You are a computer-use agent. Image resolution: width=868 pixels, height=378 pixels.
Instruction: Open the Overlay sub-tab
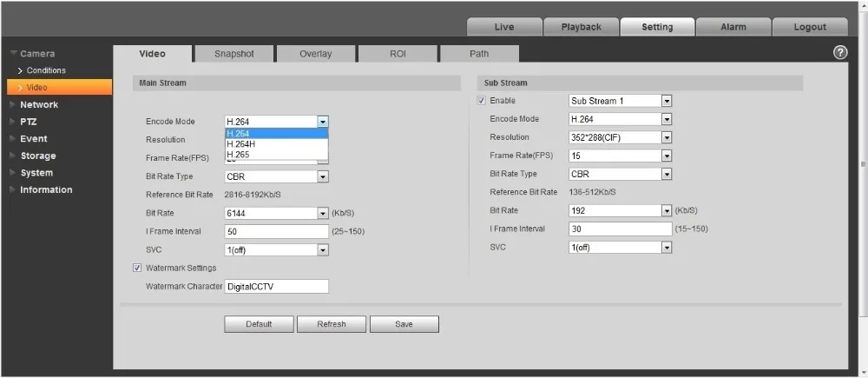[316, 54]
